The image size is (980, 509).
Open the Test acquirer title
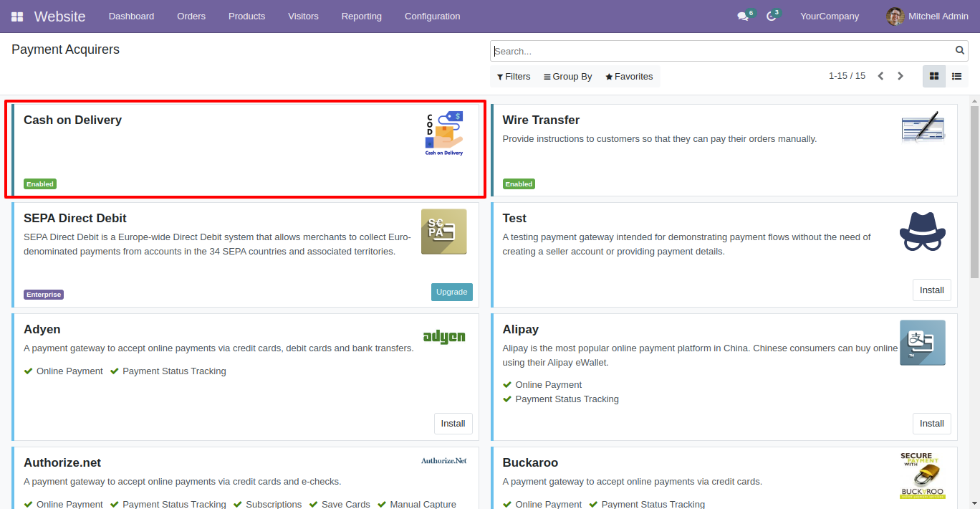tap(514, 218)
